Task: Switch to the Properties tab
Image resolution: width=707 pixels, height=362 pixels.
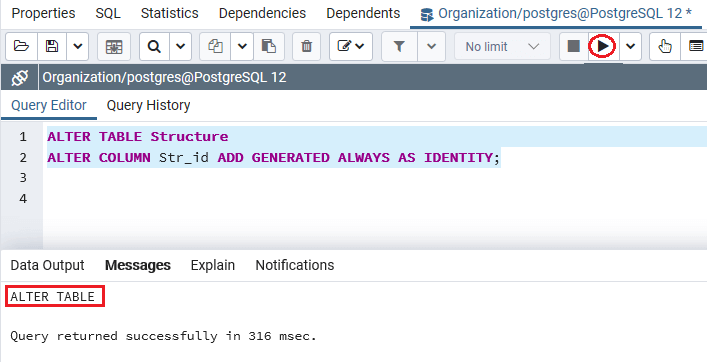Action: click(x=43, y=14)
